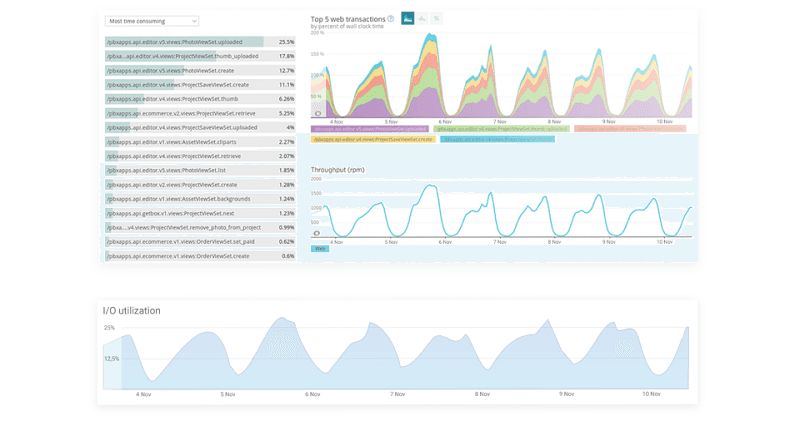Select the getbox ProjectViewSet.next transaction row

tap(200, 213)
